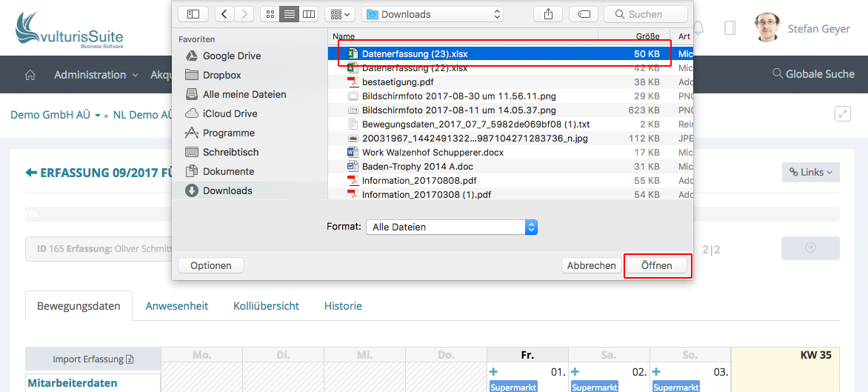Screen dimensions: 868x392
Task: Switch to icon view in file dialog
Action: pyautogui.click(x=270, y=14)
